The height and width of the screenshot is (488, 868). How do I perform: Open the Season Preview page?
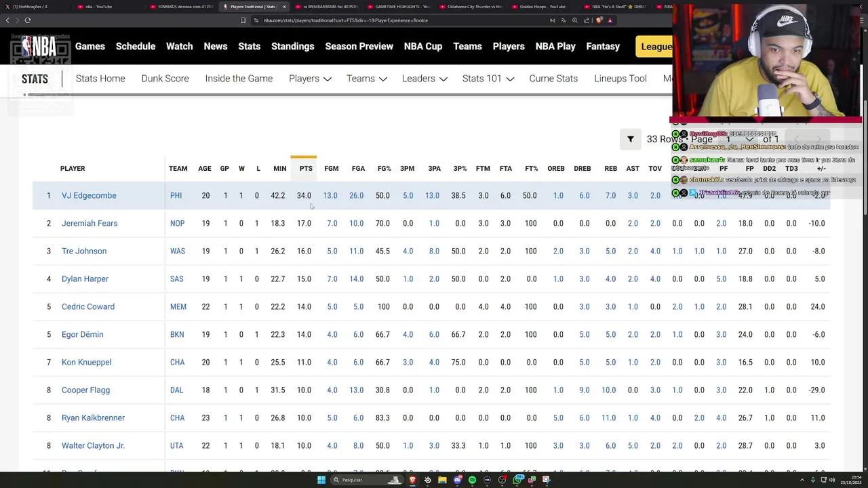359,46
